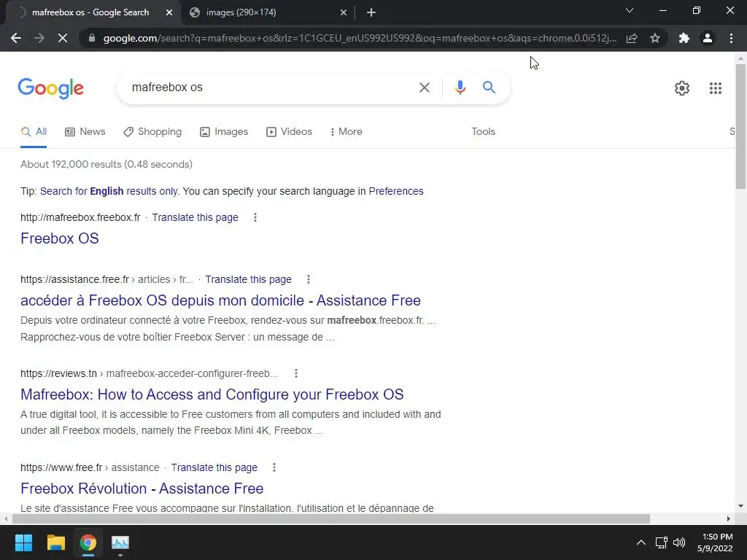
Task: Select the All results tab
Action: coord(34,132)
